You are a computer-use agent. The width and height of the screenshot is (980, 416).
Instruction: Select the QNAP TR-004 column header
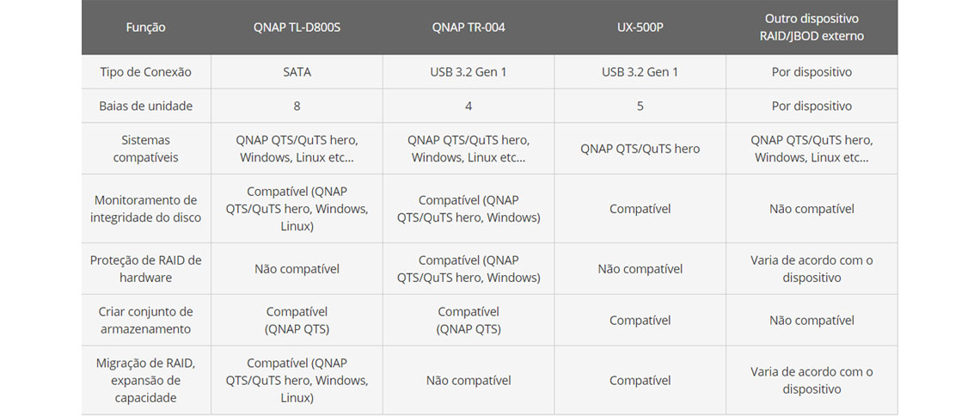tap(469, 28)
